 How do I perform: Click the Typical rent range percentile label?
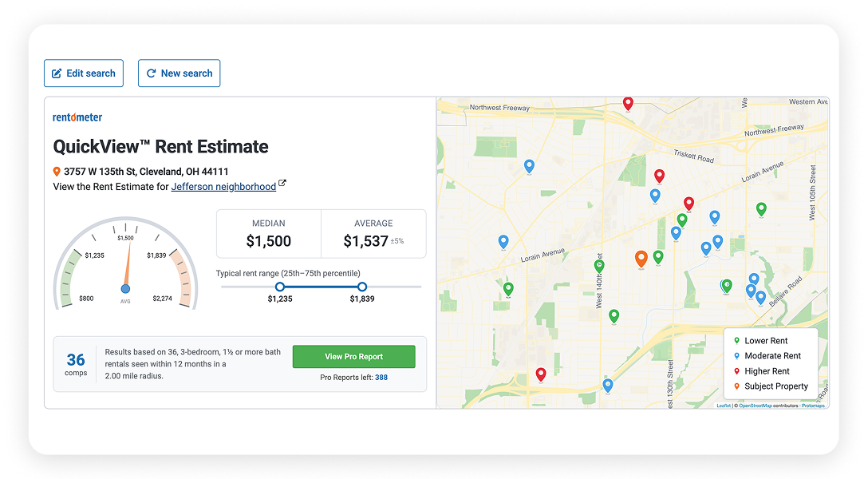288,273
